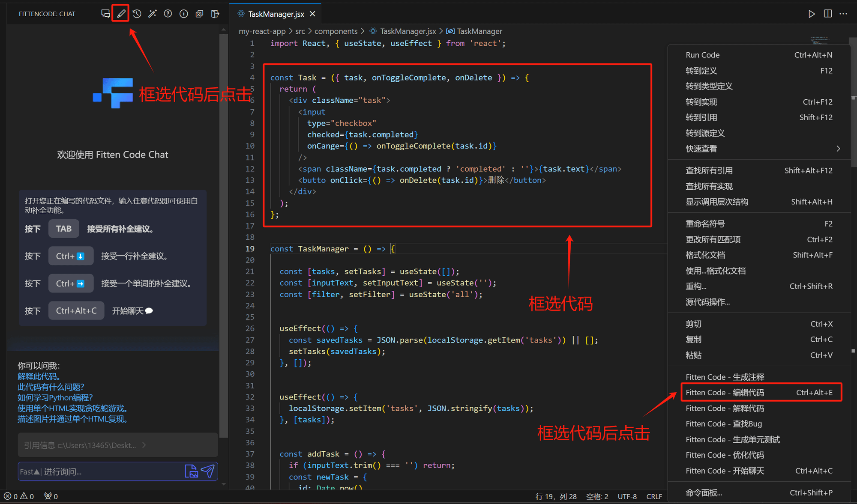Select '查找所有引用' menu item

click(759, 170)
